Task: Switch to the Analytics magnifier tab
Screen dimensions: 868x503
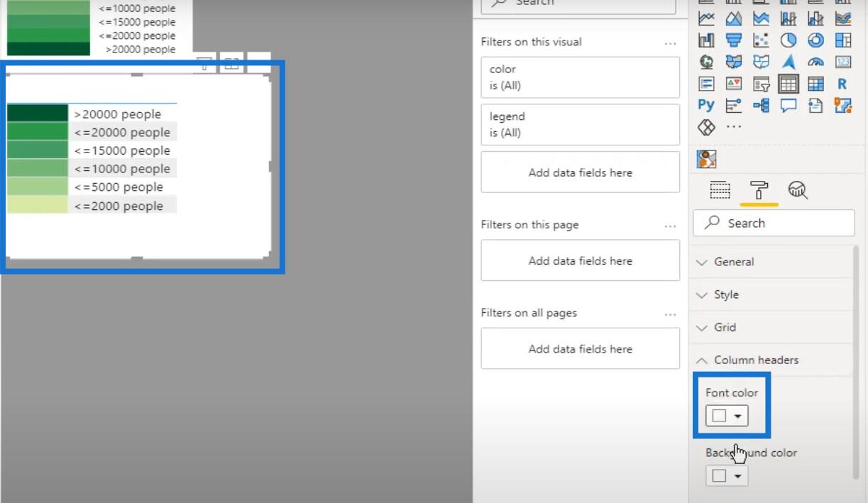Action: point(798,190)
